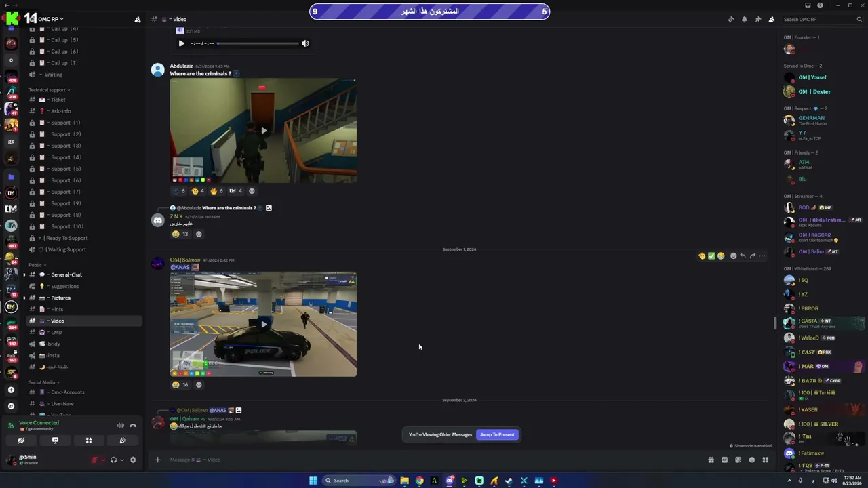868x488 pixels.
Task: Open the Live-Now channel
Action: [84, 404]
